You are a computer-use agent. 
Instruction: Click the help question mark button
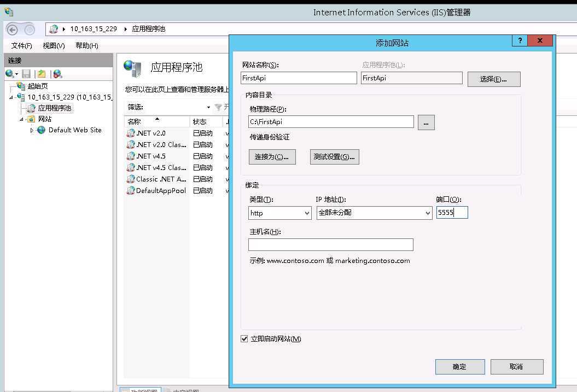tap(520, 40)
